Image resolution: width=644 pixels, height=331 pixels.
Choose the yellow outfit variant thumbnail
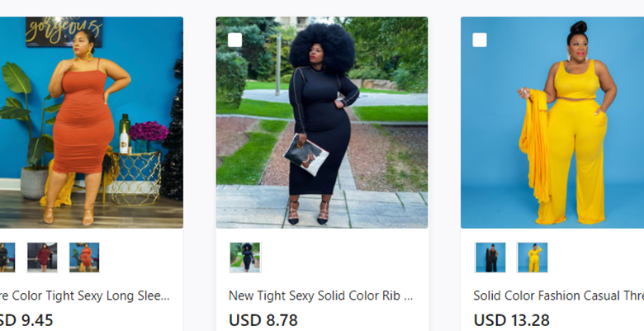(x=533, y=258)
